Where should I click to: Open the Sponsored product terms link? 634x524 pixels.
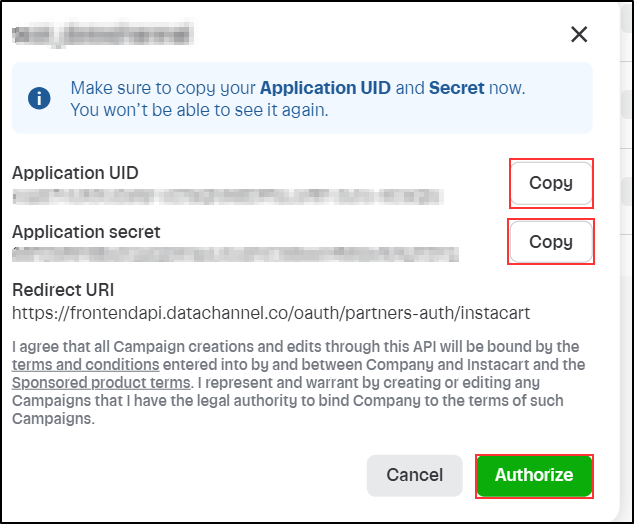(x=101, y=382)
